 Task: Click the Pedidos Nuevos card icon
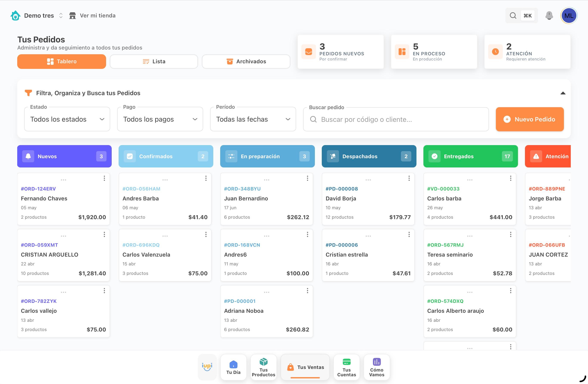pyautogui.click(x=309, y=52)
